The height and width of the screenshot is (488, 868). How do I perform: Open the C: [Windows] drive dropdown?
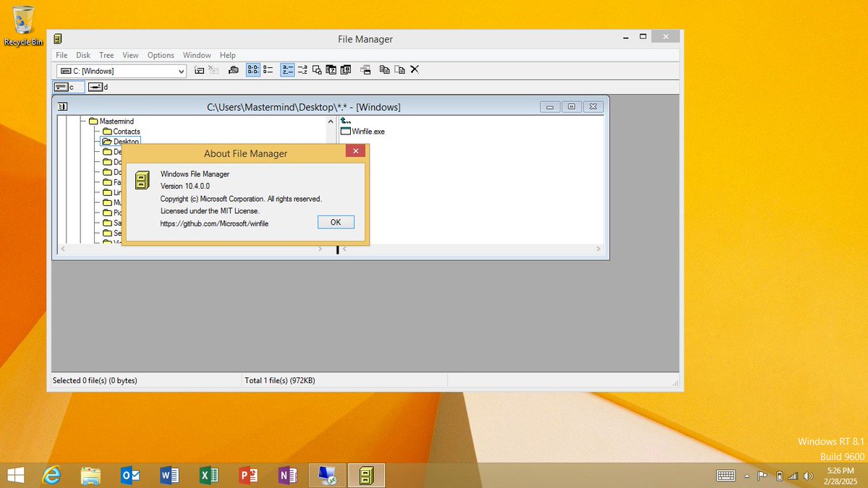(x=181, y=71)
